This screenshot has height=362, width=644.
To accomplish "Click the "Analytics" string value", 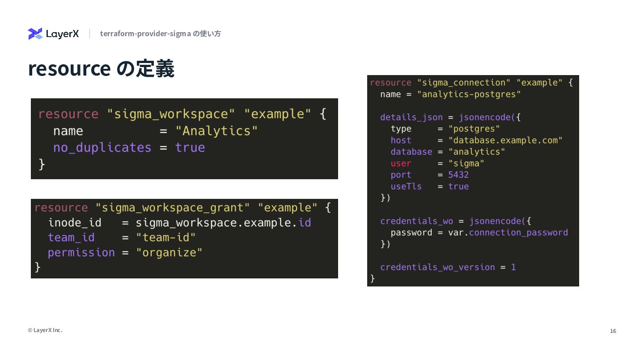I will (216, 131).
